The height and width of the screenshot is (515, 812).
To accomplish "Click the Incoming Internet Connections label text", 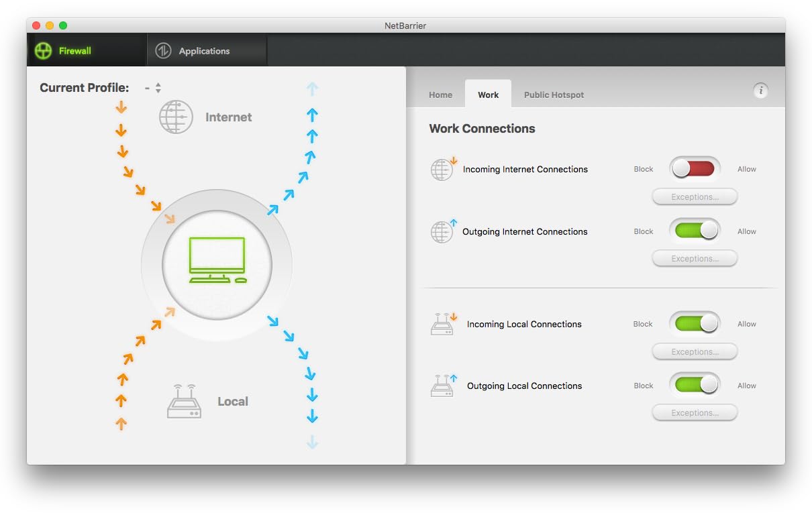I will (525, 169).
